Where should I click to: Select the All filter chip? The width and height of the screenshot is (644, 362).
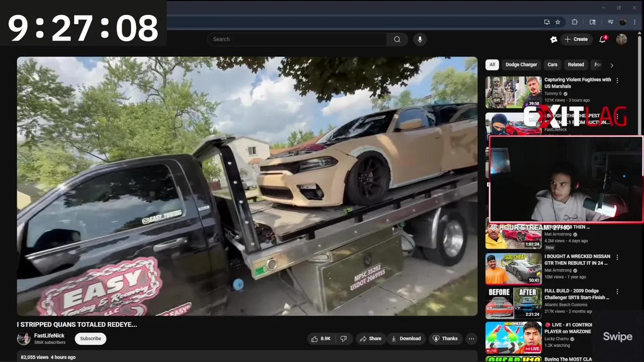492,64
